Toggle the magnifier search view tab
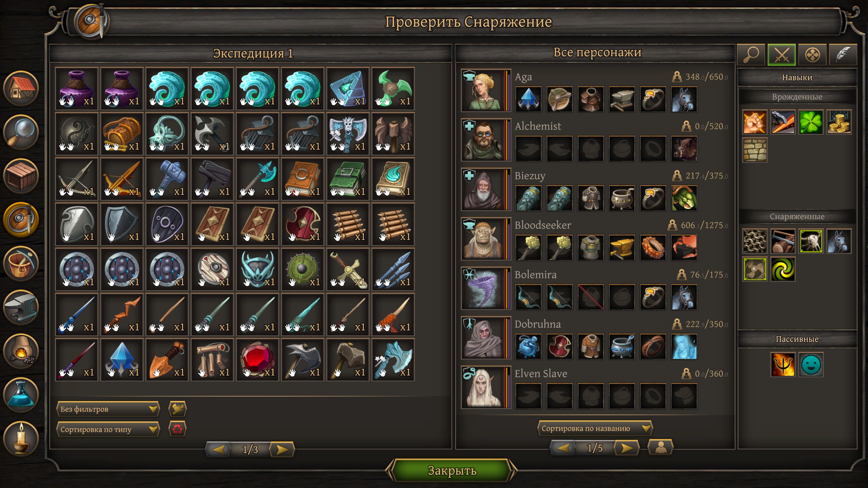The image size is (868, 488). pos(751,55)
